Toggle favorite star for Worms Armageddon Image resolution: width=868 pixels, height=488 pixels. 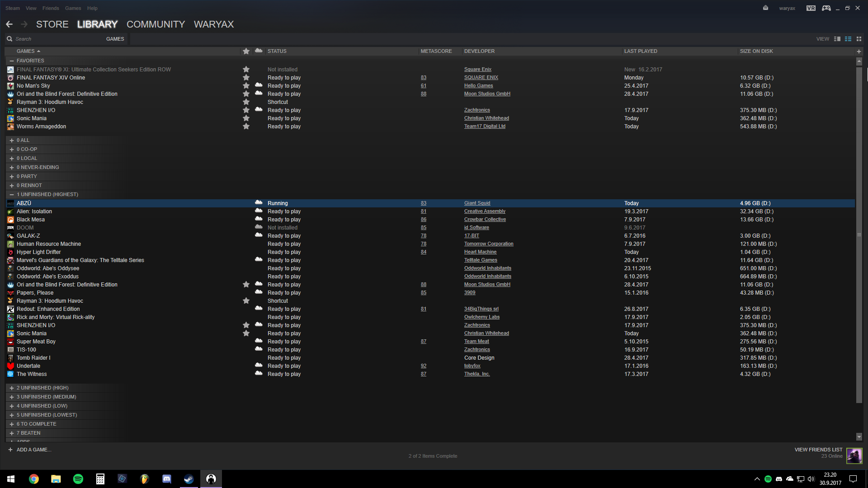click(246, 127)
